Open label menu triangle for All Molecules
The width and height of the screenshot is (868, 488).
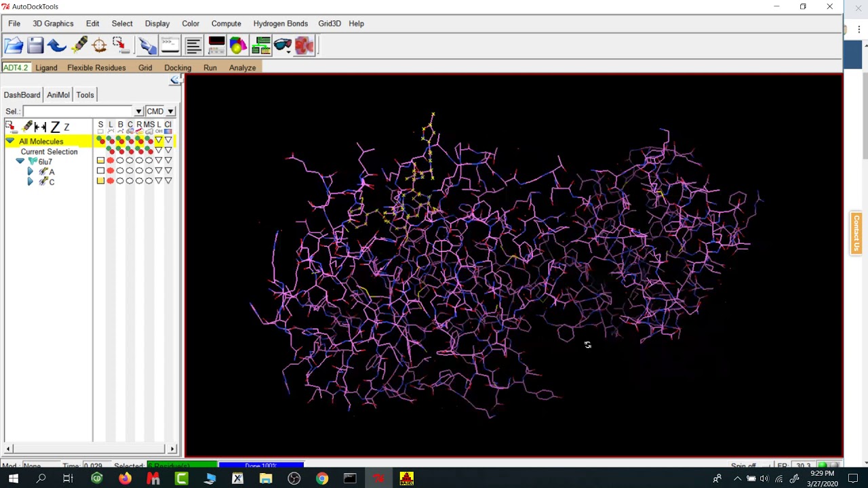point(159,140)
